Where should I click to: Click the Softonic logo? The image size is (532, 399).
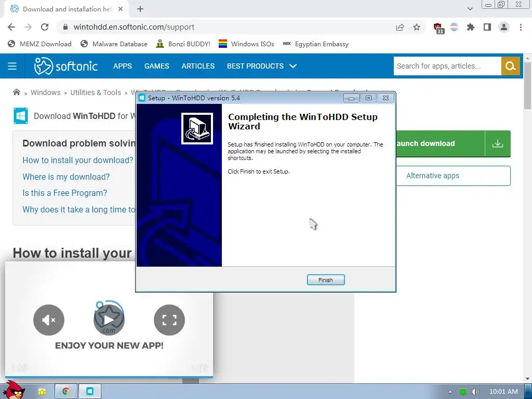click(x=66, y=66)
